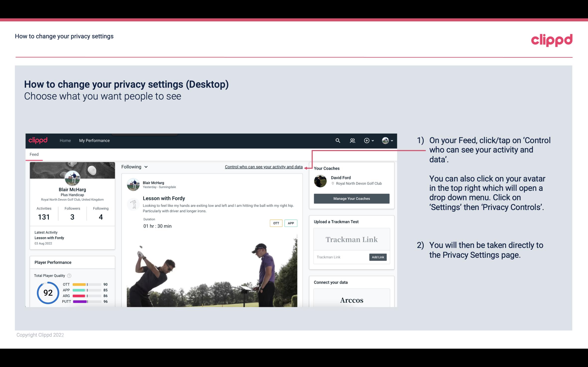Expand the Following dropdown on the feed
588x367 pixels.
134,167
